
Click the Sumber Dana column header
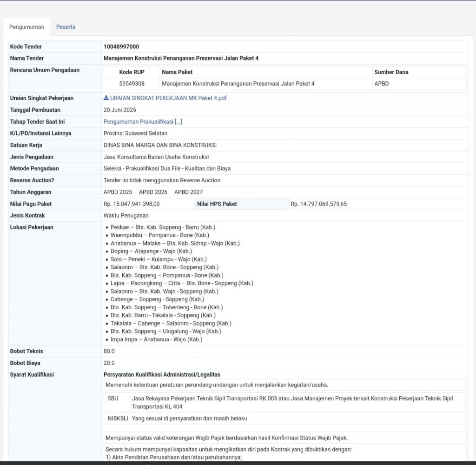pyautogui.click(x=391, y=72)
